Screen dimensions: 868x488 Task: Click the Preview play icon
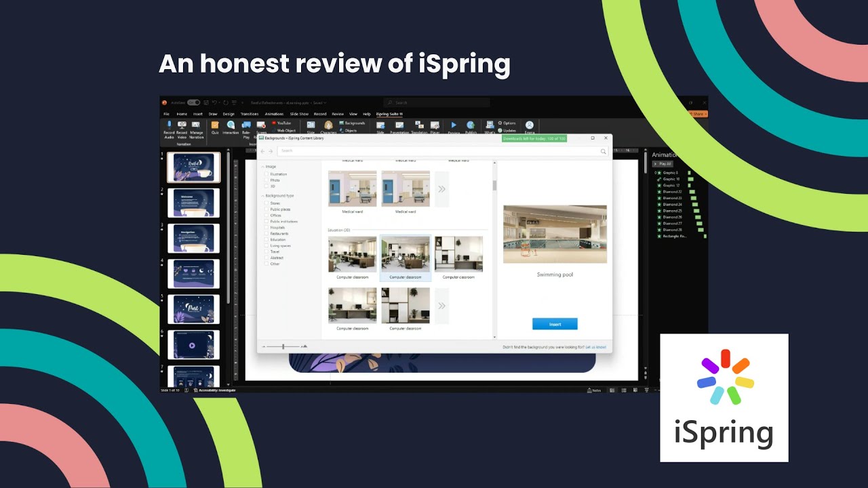click(454, 125)
